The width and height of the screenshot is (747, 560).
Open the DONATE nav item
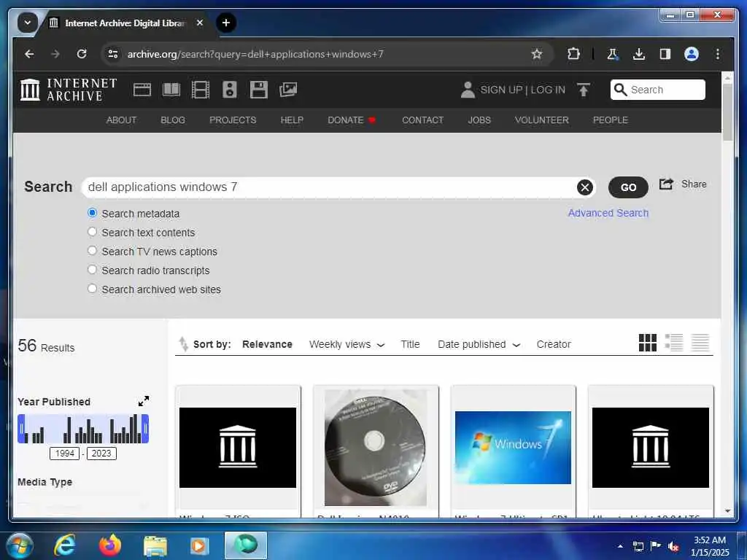(352, 120)
